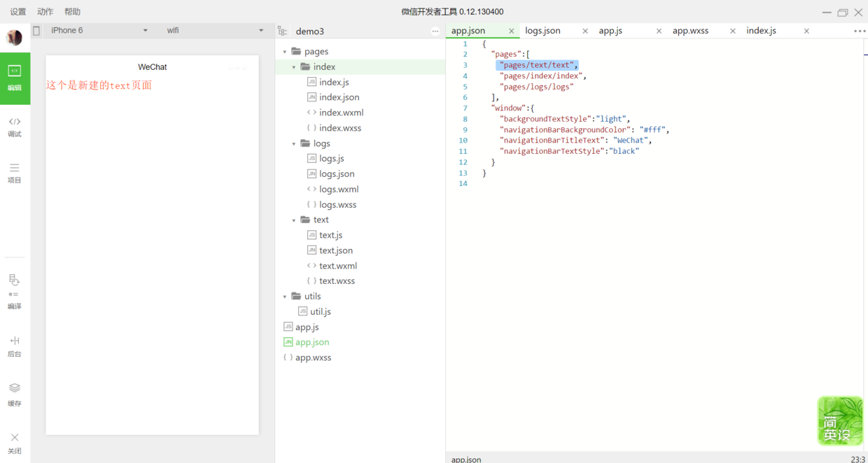Open the 帮助 menu
The width and height of the screenshot is (868, 463).
click(72, 12)
